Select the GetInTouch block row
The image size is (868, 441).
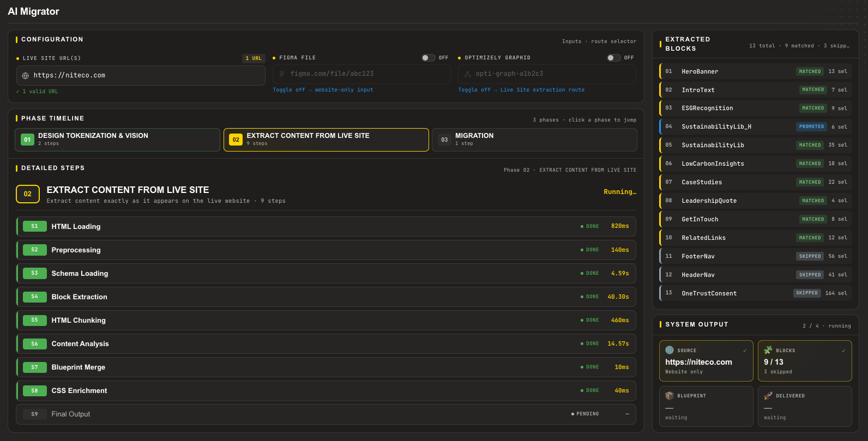(x=756, y=219)
